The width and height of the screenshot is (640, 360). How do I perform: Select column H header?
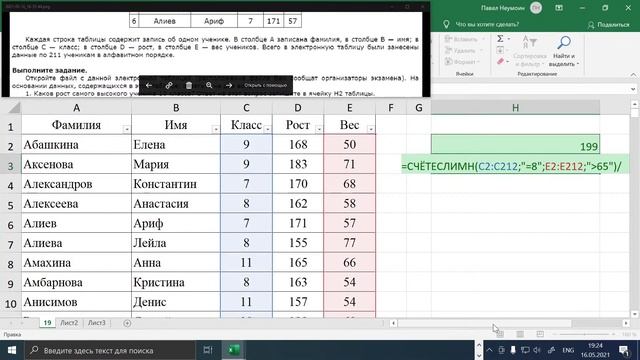point(515,108)
